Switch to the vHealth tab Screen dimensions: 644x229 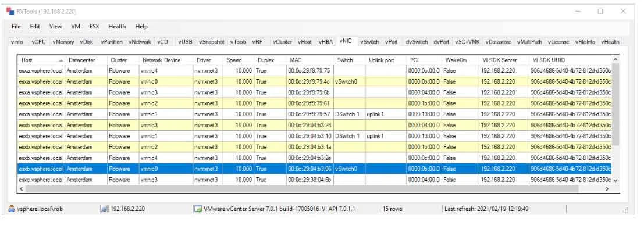coord(610,42)
